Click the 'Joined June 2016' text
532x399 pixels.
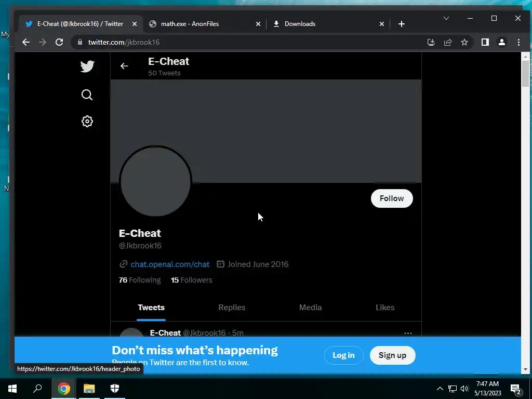click(x=258, y=264)
